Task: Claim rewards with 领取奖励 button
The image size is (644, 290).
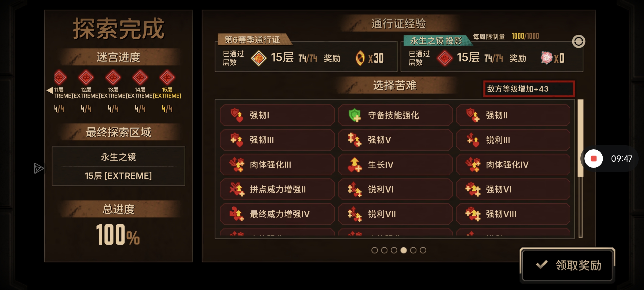Action: coord(567,265)
